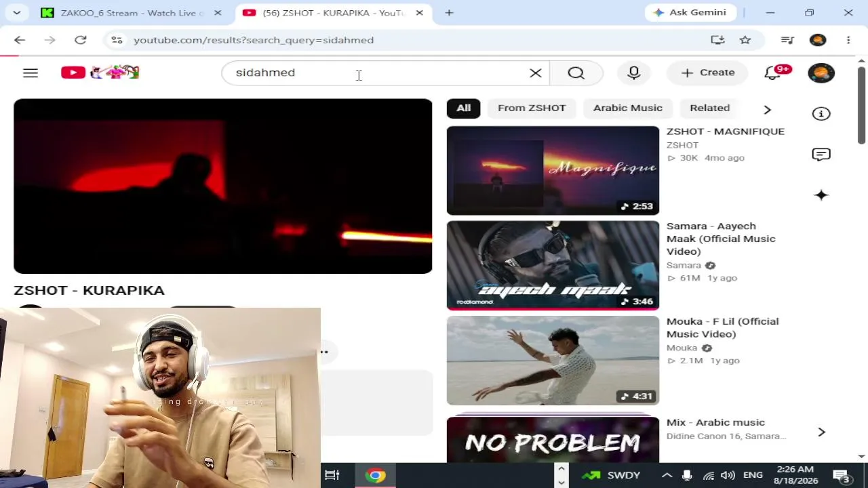868x488 pixels.
Task: Close the ZSHOT - KURAPIKA tab
Action: [x=419, y=13]
